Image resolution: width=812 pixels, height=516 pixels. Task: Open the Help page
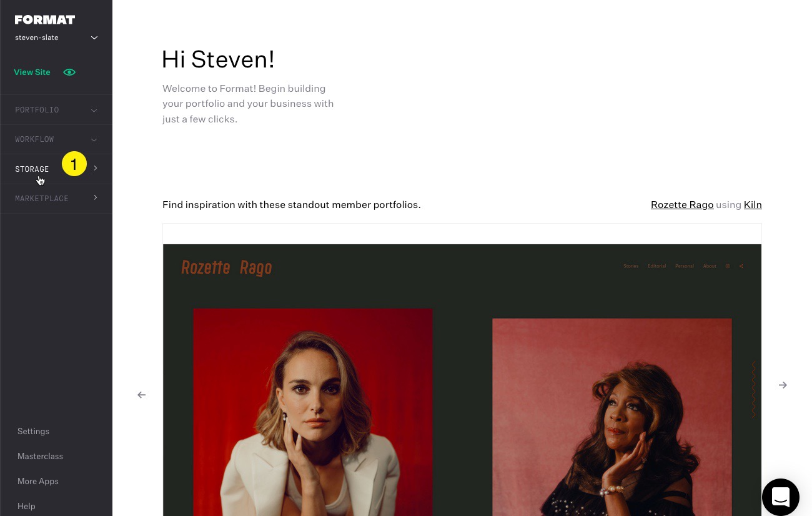[26, 506]
